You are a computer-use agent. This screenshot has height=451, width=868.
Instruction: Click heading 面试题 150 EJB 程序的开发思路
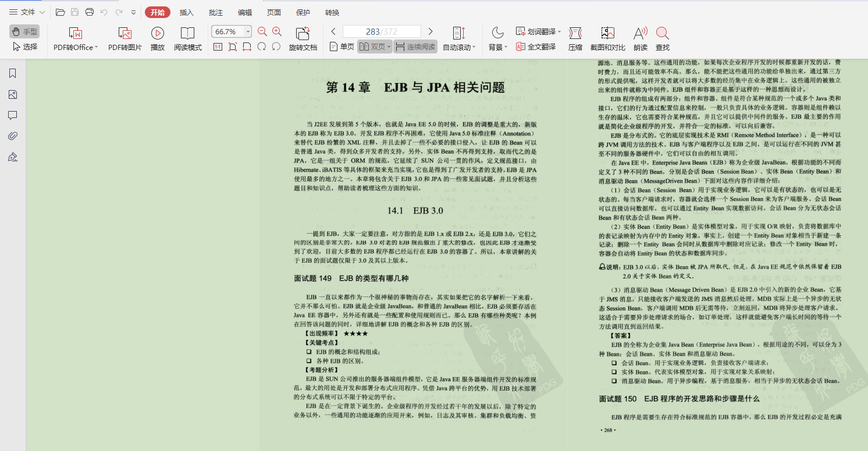click(x=680, y=399)
